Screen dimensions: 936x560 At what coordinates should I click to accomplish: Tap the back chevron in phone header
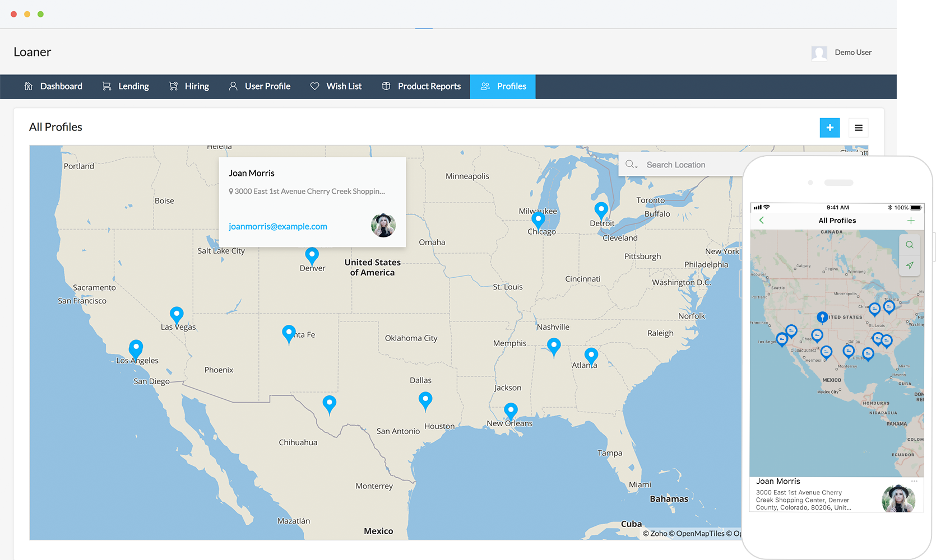tap(762, 221)
